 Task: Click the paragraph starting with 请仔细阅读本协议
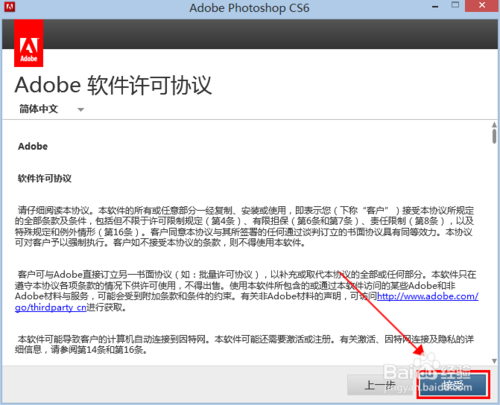[245, 226]
